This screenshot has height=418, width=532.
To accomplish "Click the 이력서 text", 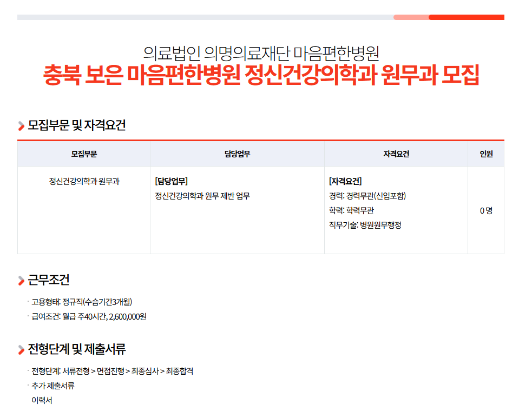I will click(42, 400).
